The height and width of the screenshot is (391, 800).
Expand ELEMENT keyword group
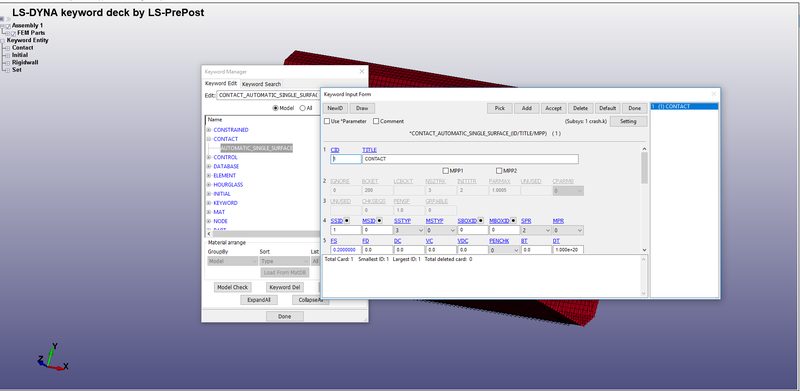coord(209,176)
